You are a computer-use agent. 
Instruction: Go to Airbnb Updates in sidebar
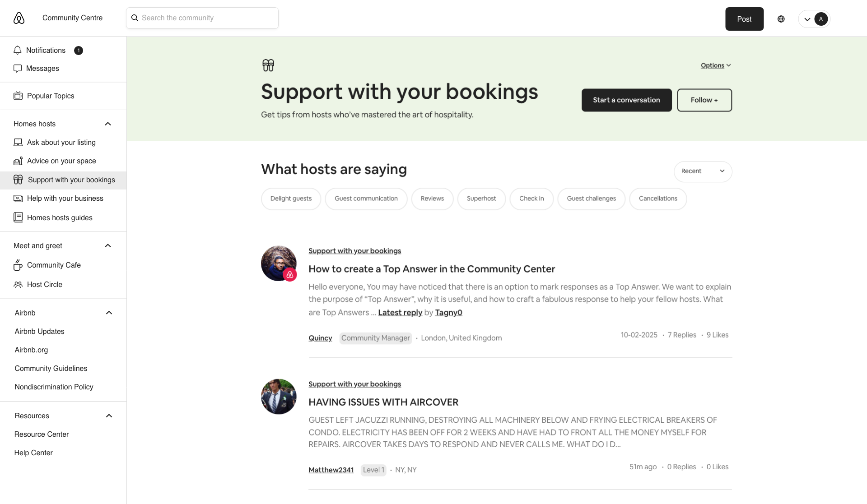[x=39, y=332]
